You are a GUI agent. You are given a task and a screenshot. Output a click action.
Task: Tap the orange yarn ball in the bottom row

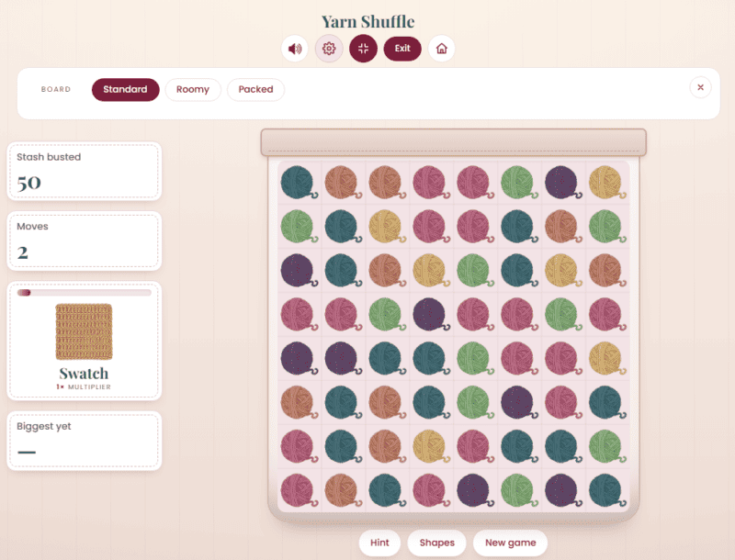click(342, 491)
